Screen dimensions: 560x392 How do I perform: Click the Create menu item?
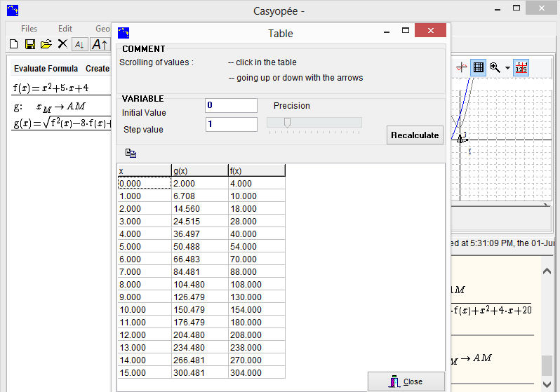click(x=98, y=69)
